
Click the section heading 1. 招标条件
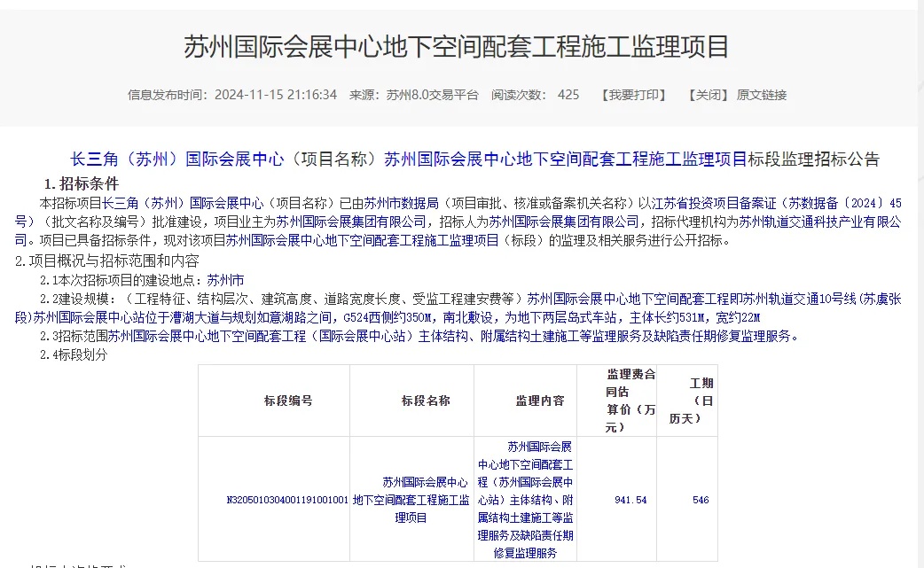[82, 183]
